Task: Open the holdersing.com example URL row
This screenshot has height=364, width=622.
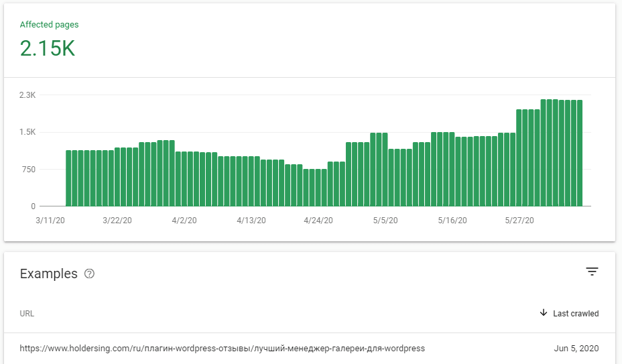Action: pyautogui.click(x=310, y=349)
